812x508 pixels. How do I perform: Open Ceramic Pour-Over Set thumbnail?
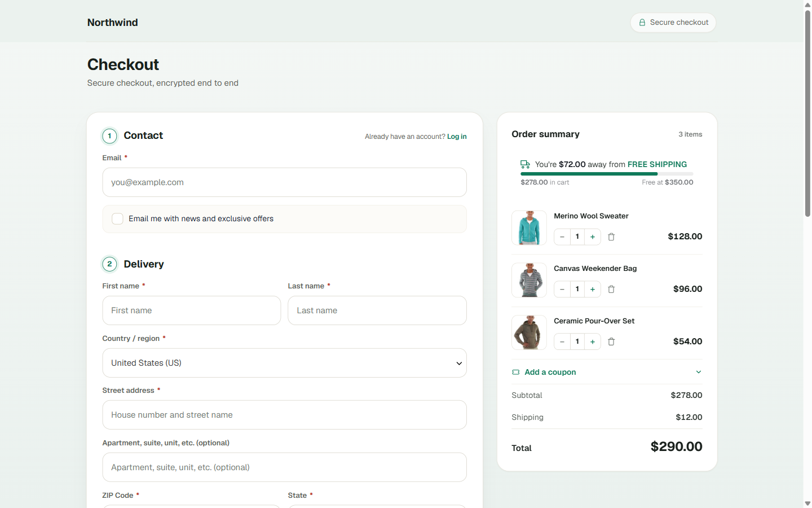coord(529,332)
